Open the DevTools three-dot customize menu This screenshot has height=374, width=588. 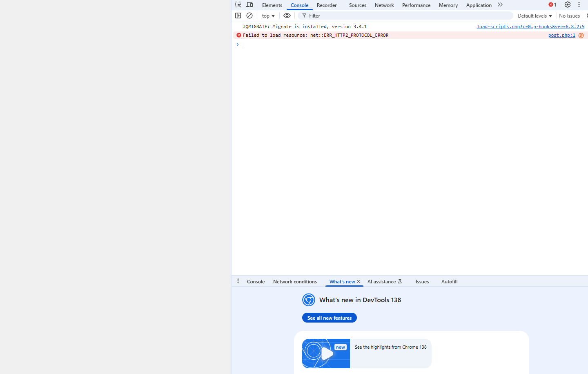(579, 5)
